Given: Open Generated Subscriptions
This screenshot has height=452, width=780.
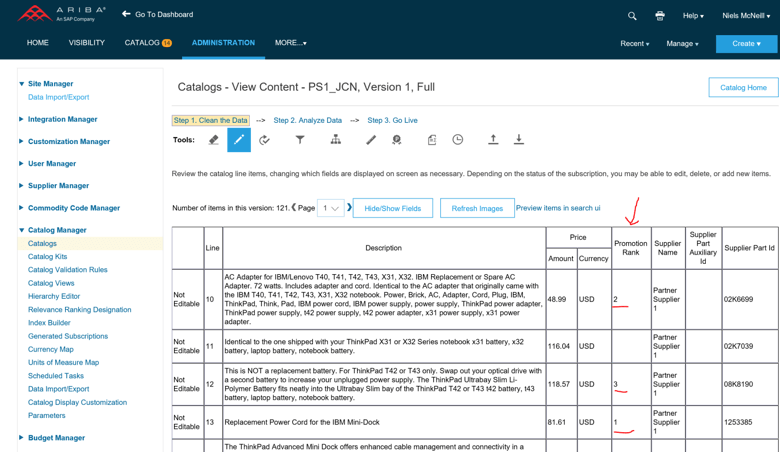Looking at the screenshot, I should pos(68,336).
